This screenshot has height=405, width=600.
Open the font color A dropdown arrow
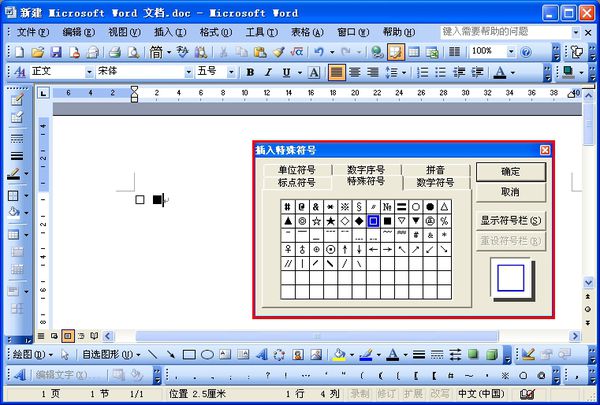[x=512, y=72]
